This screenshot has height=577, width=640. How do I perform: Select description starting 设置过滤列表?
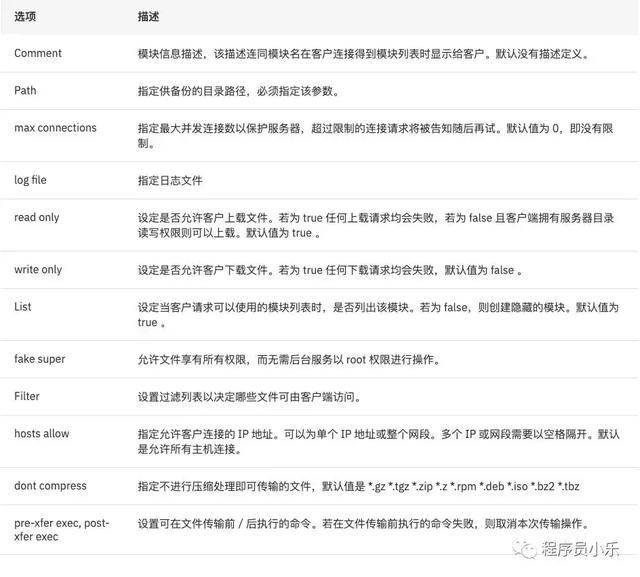pos(249,397)
